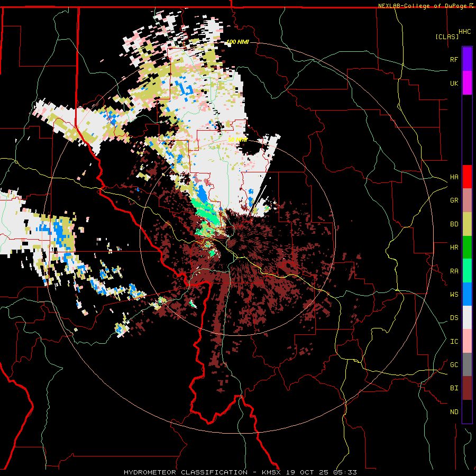476x476 pixels.
Task: Click the 100 NMI range ring label
Action: pyautogui.click(x=237, y=42)
